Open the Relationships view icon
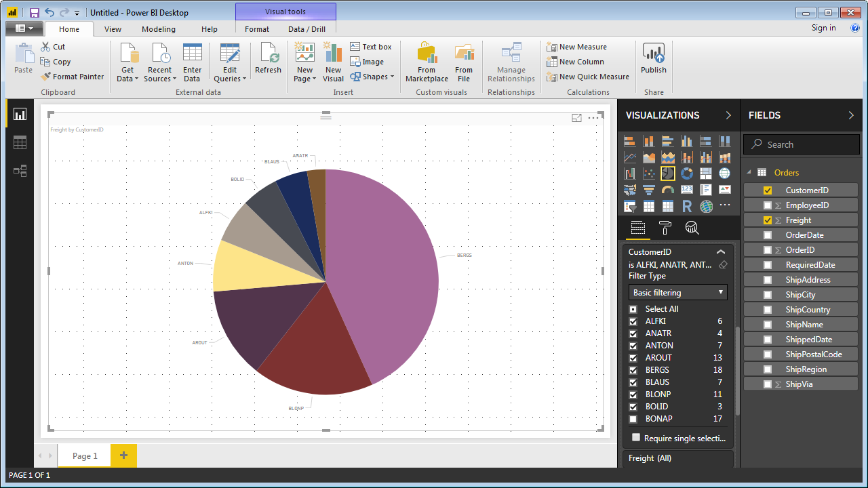Screen dimensions: 868x488 [20, 171]
